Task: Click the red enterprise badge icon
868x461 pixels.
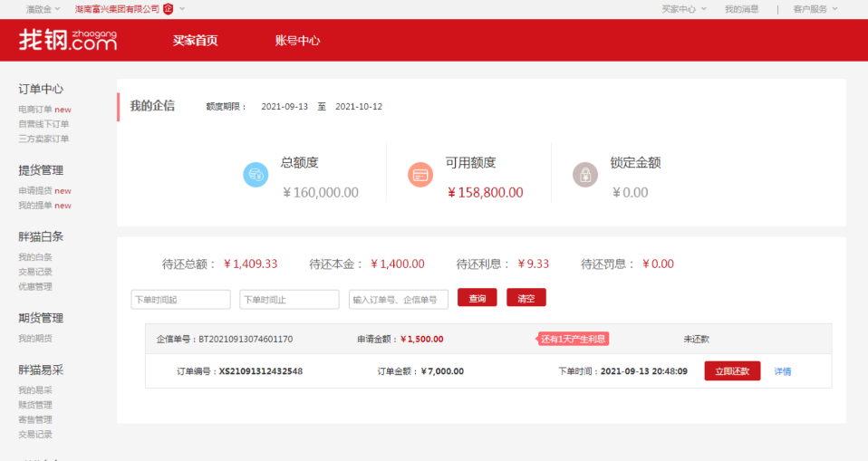Action: click(169, 9)
